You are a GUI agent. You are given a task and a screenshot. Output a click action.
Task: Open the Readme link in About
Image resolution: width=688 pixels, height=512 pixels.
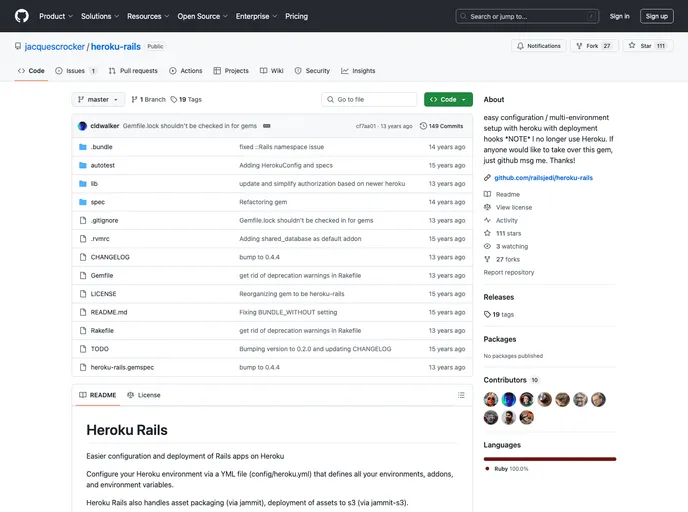coord(502,194)
